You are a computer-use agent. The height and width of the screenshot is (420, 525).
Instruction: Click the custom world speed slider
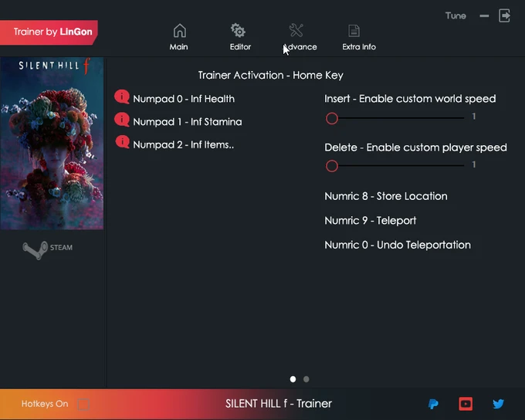coord(398,118)
